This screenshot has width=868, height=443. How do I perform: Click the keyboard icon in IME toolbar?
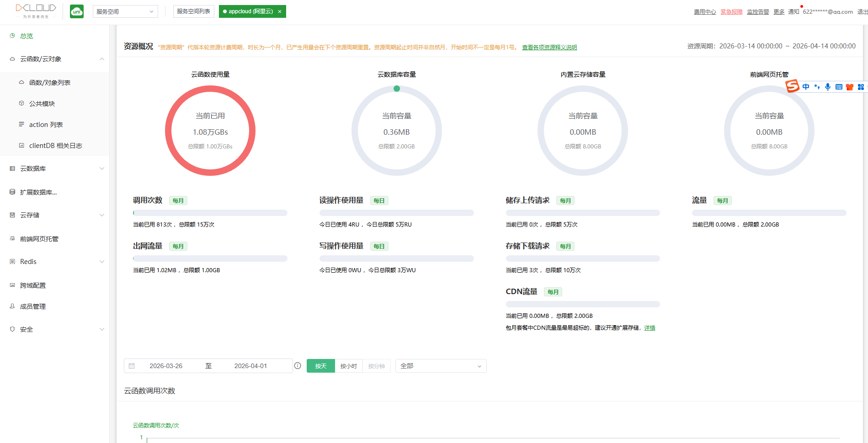[x=839, y=87]
